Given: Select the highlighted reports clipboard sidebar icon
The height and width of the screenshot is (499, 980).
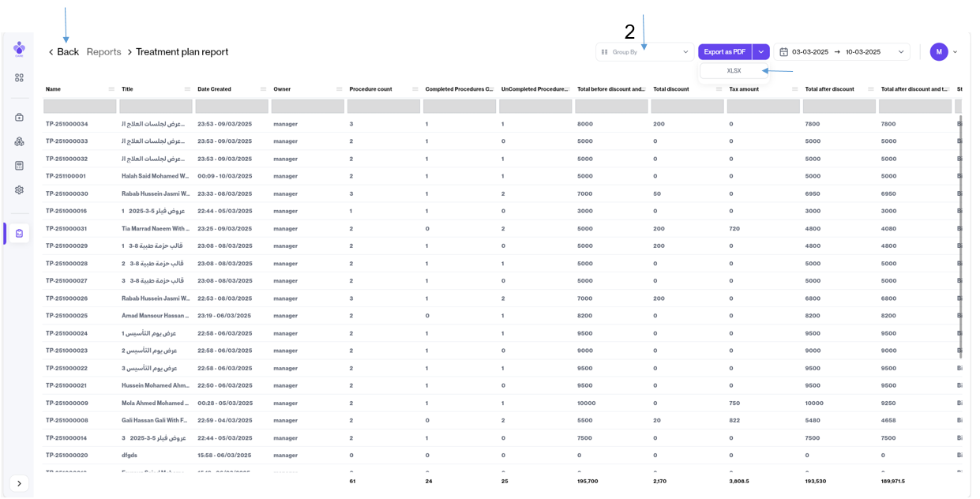Looking at the screenshot, I should pos(19,234).
